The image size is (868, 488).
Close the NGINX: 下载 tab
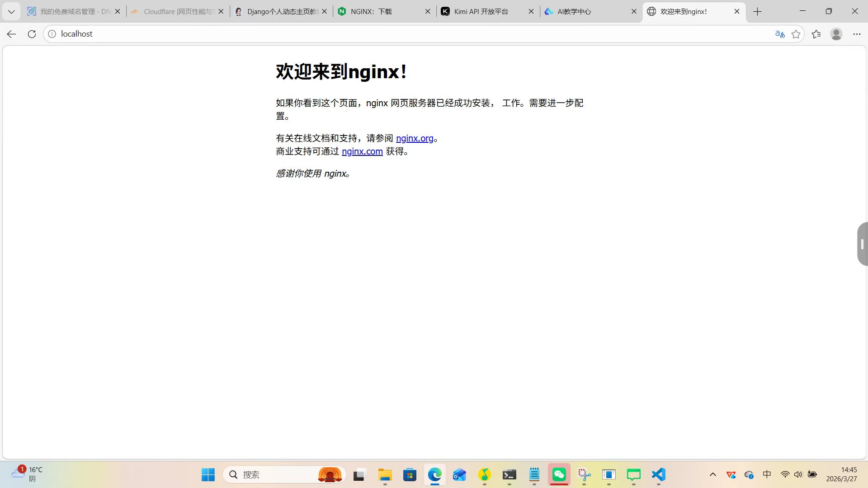click(428, 11)
